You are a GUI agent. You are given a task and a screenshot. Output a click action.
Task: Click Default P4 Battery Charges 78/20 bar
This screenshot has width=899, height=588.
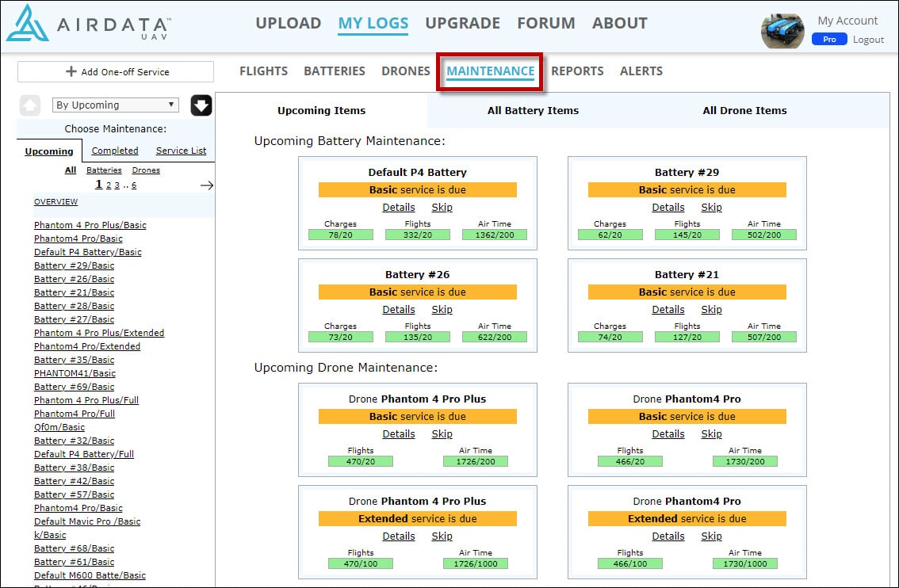click(341, 235)
